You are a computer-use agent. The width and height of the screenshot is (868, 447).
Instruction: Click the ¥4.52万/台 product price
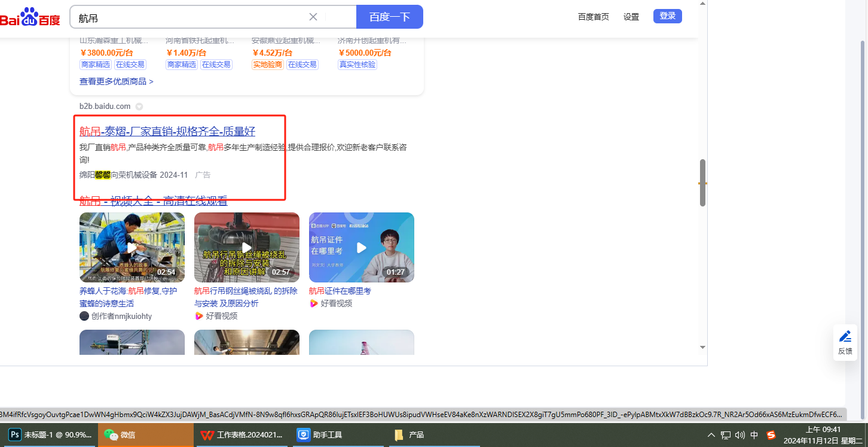[x=272, y=53]
